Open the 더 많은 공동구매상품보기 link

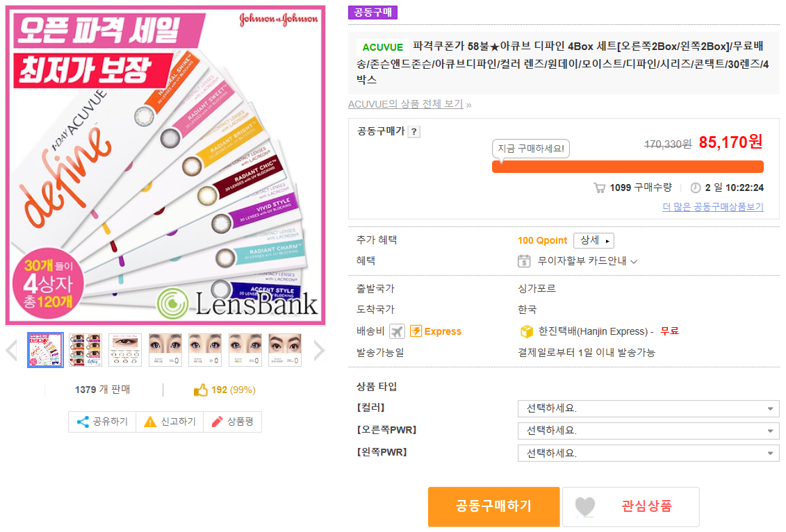click(713, 207)
